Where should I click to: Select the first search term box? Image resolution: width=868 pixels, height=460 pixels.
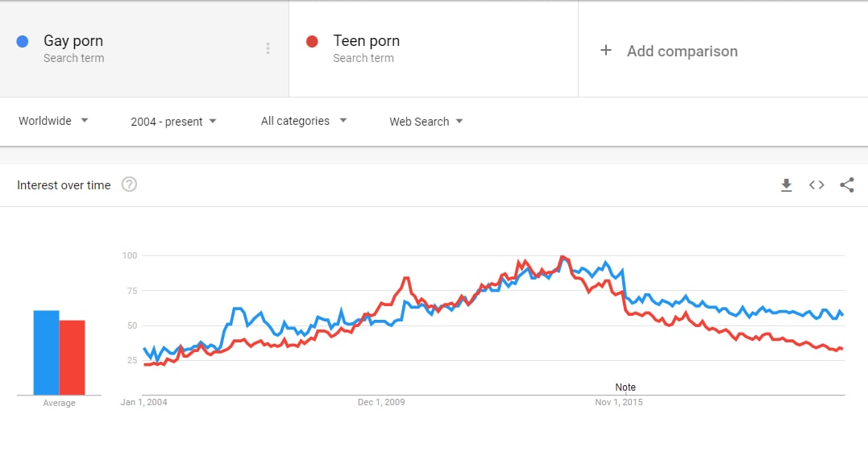pyautogui.click(x=144, y=48)
